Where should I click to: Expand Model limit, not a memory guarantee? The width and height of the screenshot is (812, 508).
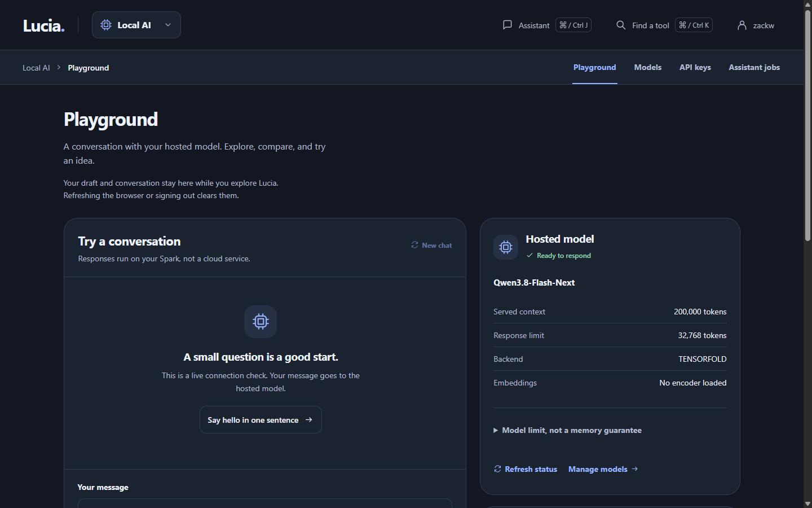click(567, 430)
